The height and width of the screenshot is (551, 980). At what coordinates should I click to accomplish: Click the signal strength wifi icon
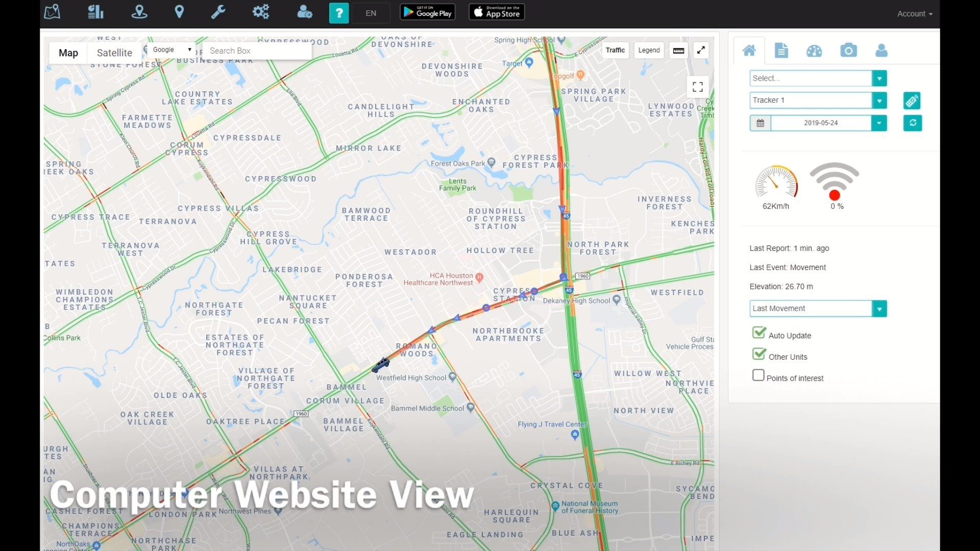(834, 181)
